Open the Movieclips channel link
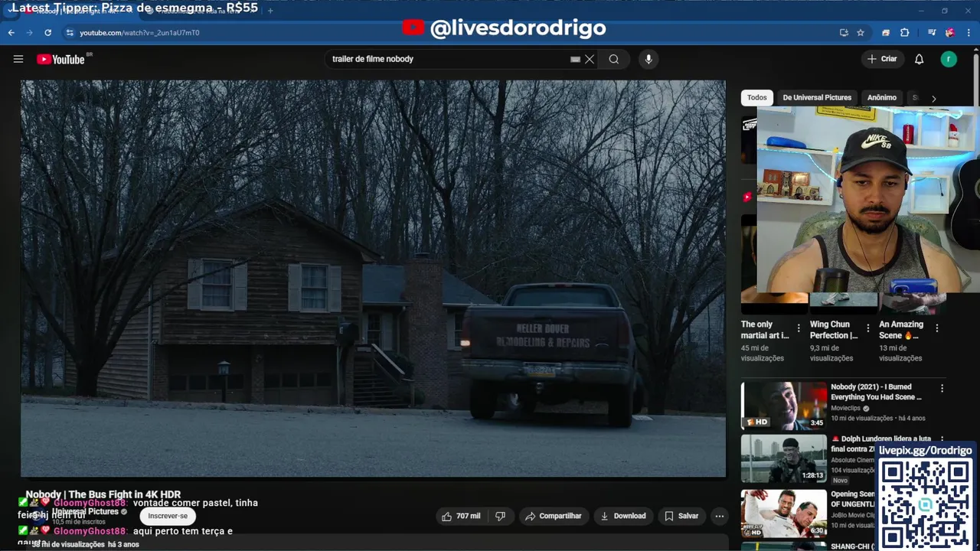 [846, 409]
